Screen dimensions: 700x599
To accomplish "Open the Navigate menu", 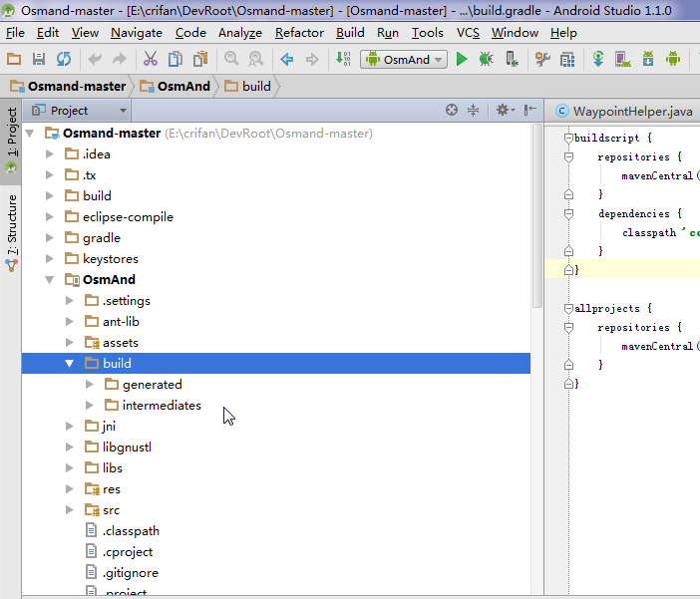I will (x=137, y=33).
